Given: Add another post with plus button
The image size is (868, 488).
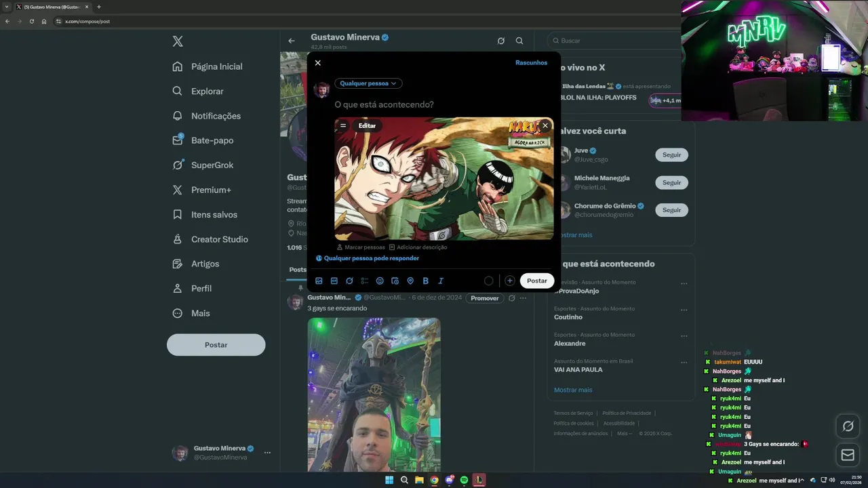Looking at the screenshot, I should 509,281.
